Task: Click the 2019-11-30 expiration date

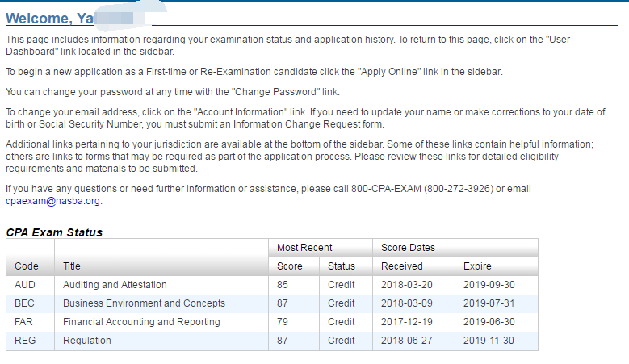Action: [x=489, y=341]
